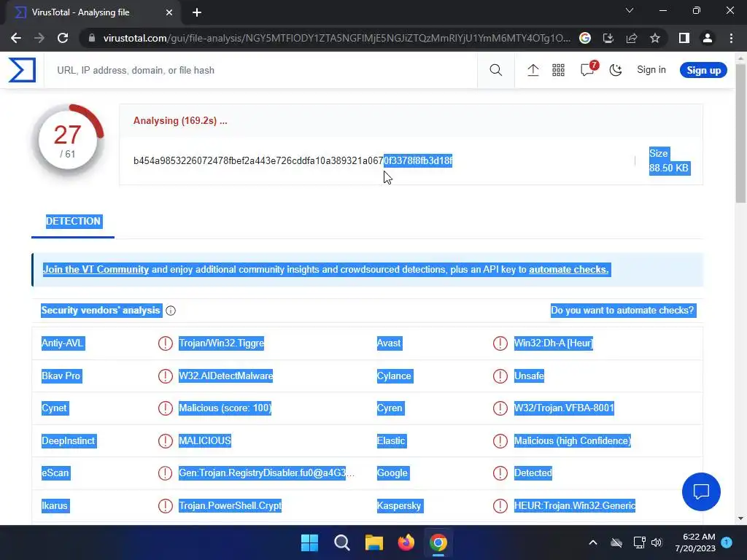This screenshot has width=747, height=560.
Task: Click Google alert icon
Action: tap(500, 472)
